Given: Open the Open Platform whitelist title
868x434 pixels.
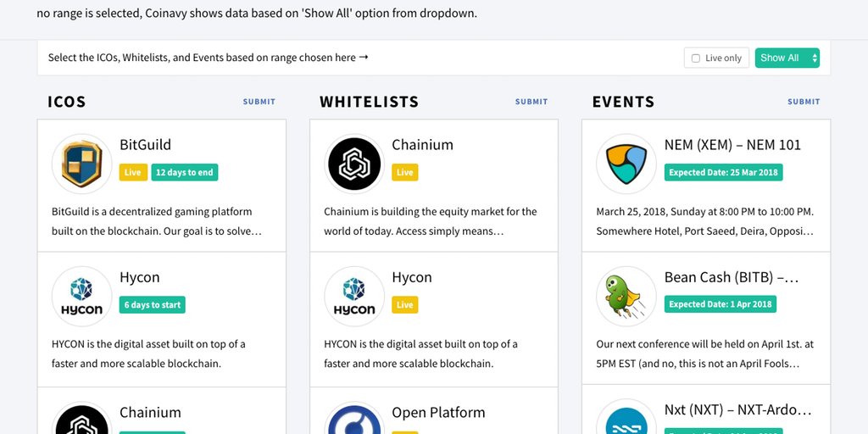Looking at the screenshot, I should 438,413.
